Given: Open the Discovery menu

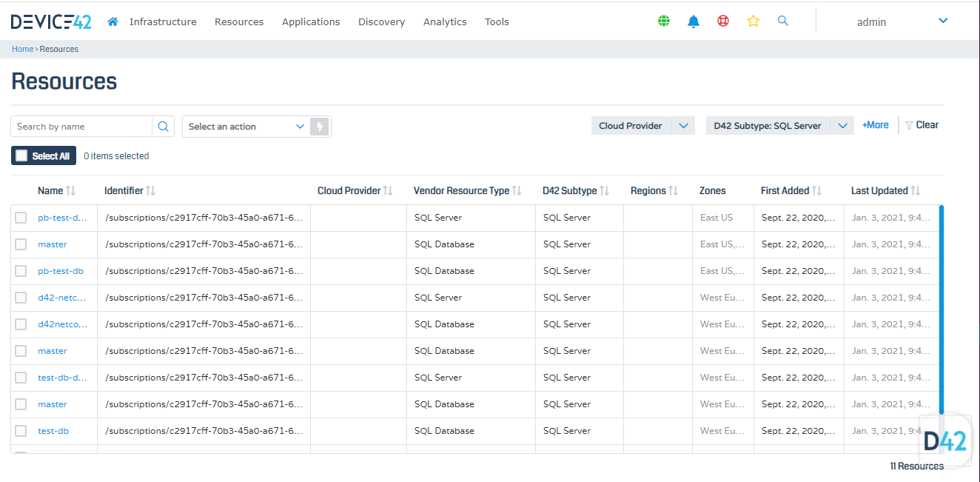Looking at the screenshot, I should pyautogui.click(x=381, y=22).
